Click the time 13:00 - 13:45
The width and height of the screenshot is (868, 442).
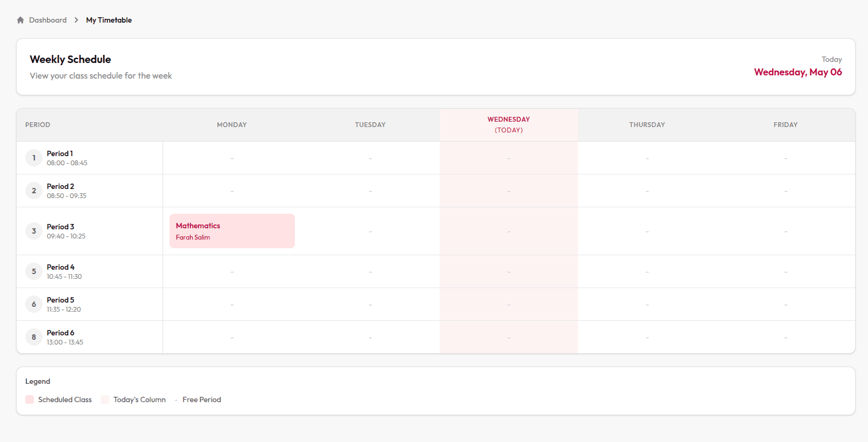click(65, 342)
